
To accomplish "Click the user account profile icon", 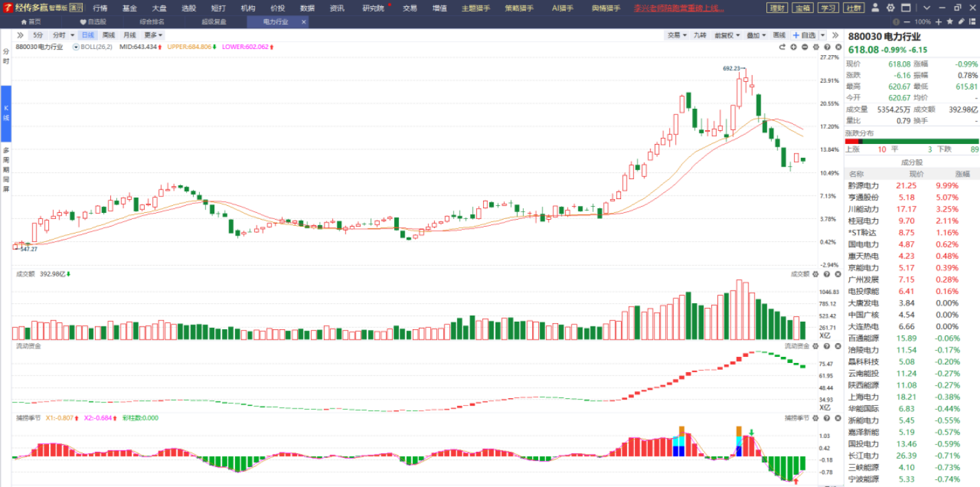I will (875, 8).
